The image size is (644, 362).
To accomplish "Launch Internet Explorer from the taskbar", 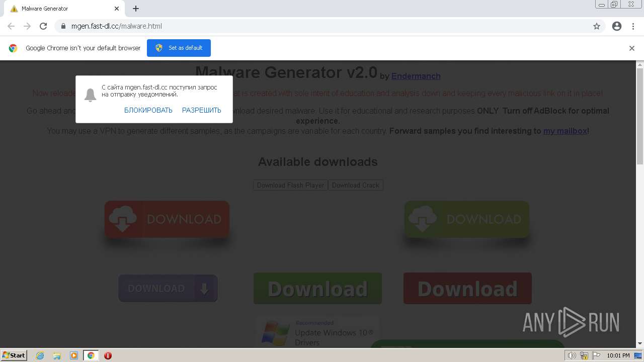I will point(40,355).
